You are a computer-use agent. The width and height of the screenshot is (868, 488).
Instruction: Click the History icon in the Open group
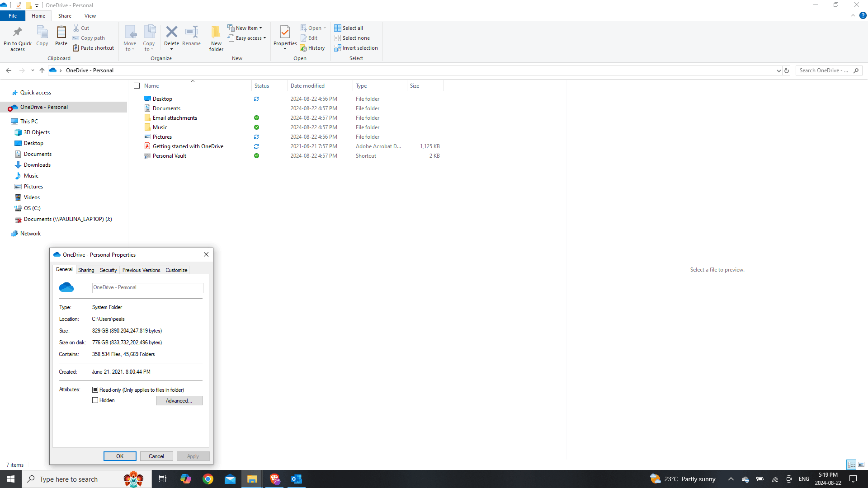[304, 48]
